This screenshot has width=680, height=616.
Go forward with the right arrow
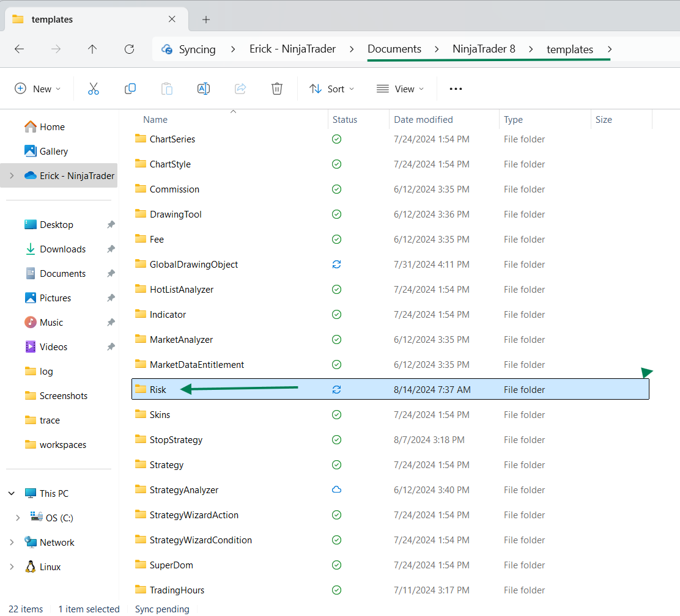coord(56,49)
